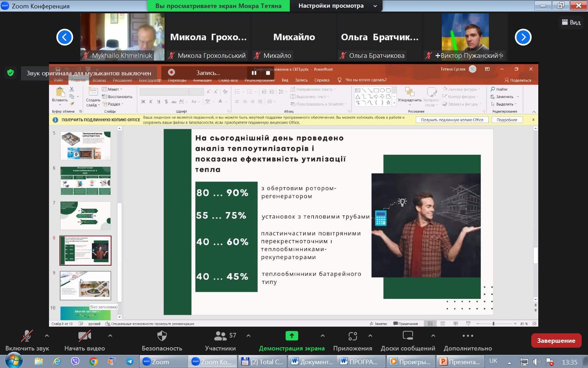Start camera with Начать видео

(x=85, y=341)
